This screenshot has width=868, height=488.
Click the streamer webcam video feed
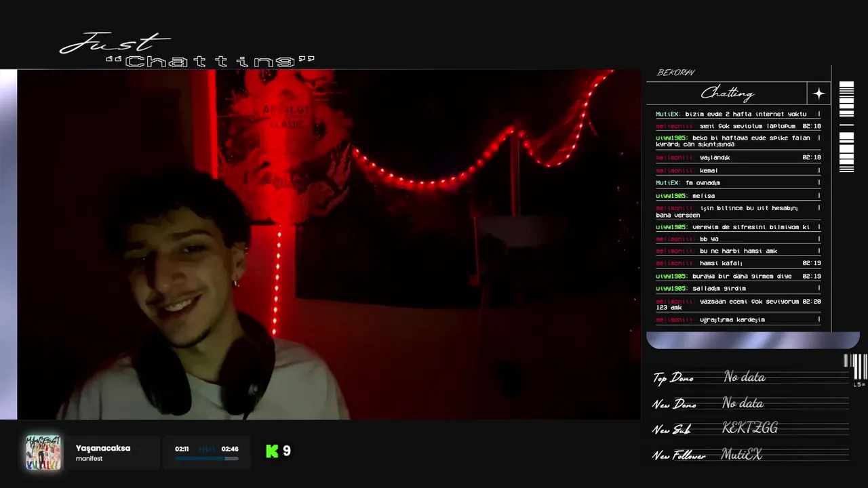[x=329, y=245]
